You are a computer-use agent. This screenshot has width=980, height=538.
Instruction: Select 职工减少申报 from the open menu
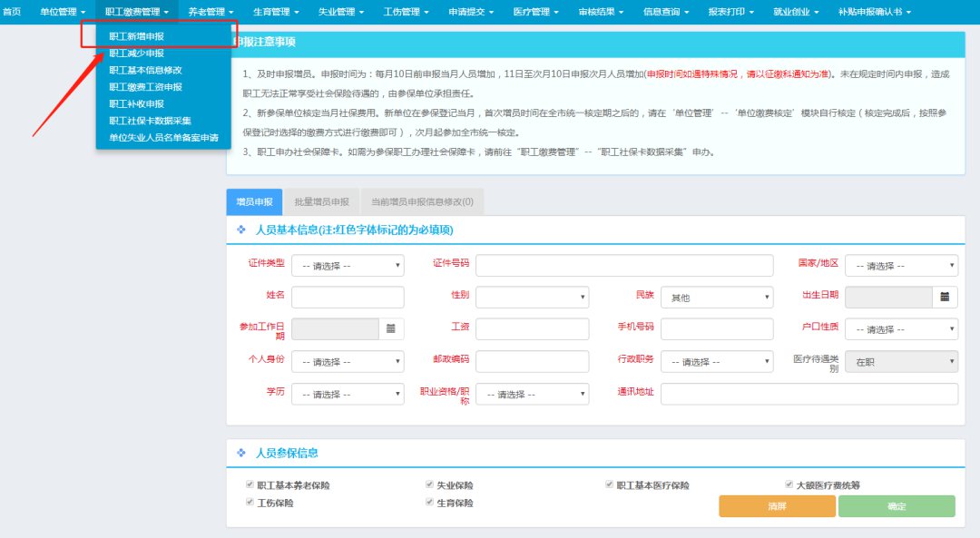pos(137,54)
